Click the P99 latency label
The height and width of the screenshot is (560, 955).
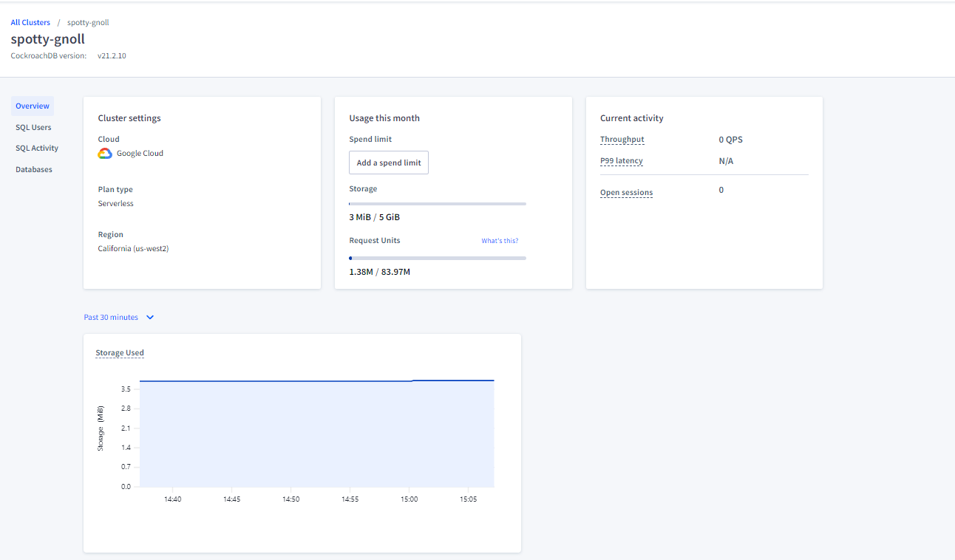622,161
